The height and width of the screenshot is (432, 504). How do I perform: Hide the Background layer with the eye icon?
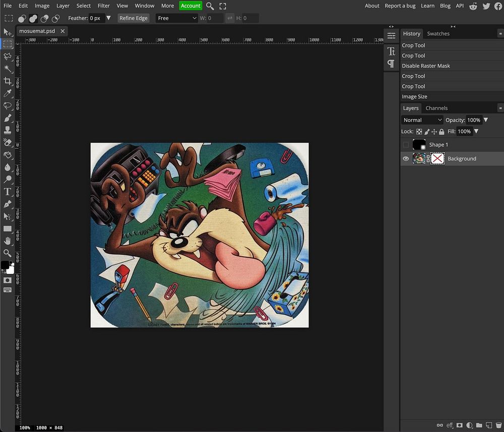click(406, 159)
